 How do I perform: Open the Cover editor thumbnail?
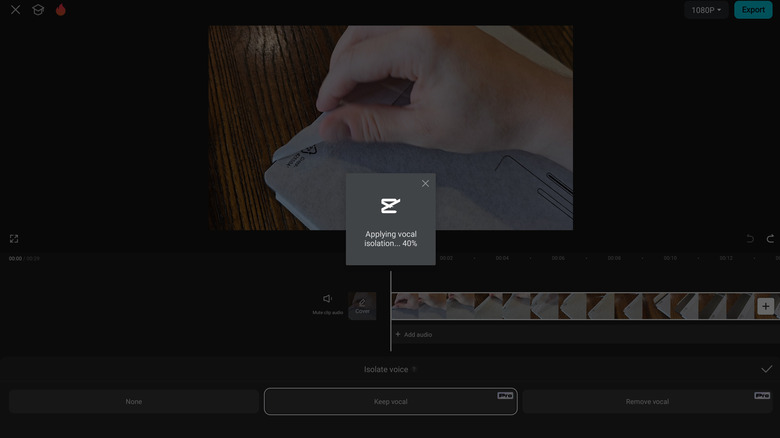point(362,306)
